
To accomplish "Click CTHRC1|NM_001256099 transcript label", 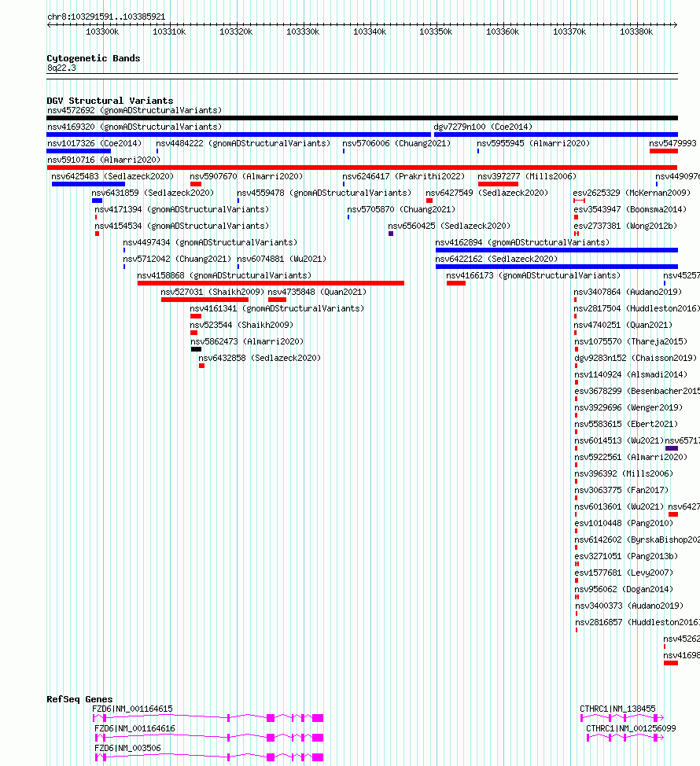I will (631, 728).
